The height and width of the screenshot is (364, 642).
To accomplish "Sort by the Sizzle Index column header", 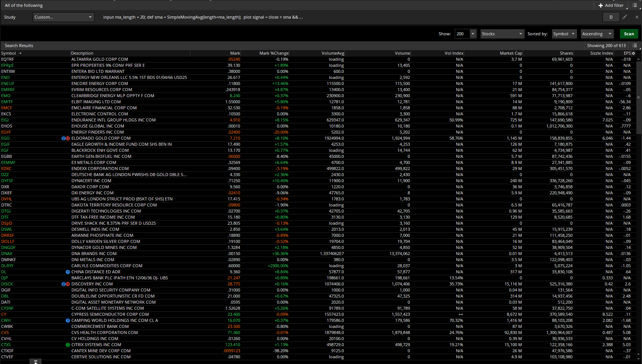I will coord(601,54).
